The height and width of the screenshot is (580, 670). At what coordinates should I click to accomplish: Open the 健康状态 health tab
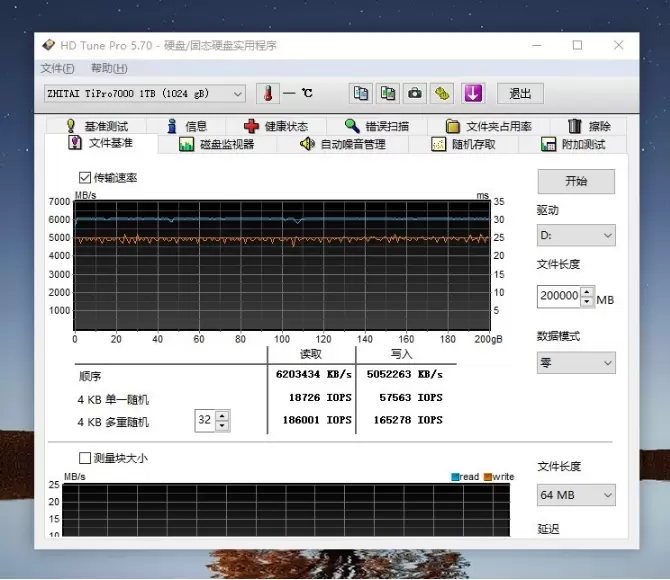[x=275, y=126]
